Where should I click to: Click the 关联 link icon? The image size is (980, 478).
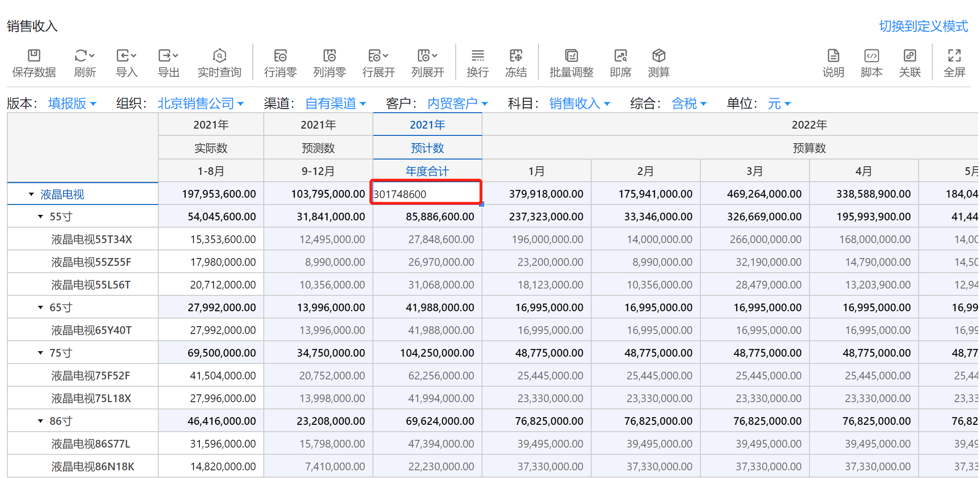coord(910,56)
